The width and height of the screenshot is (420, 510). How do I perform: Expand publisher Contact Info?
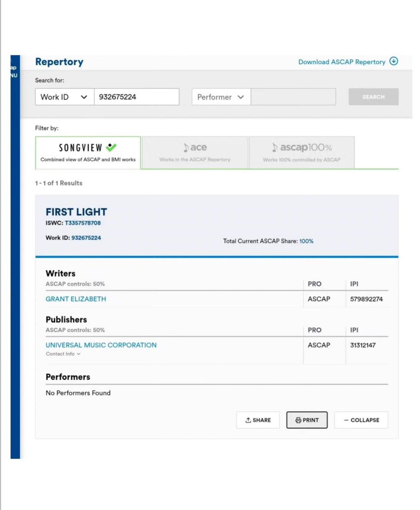[x=63, y=354]
